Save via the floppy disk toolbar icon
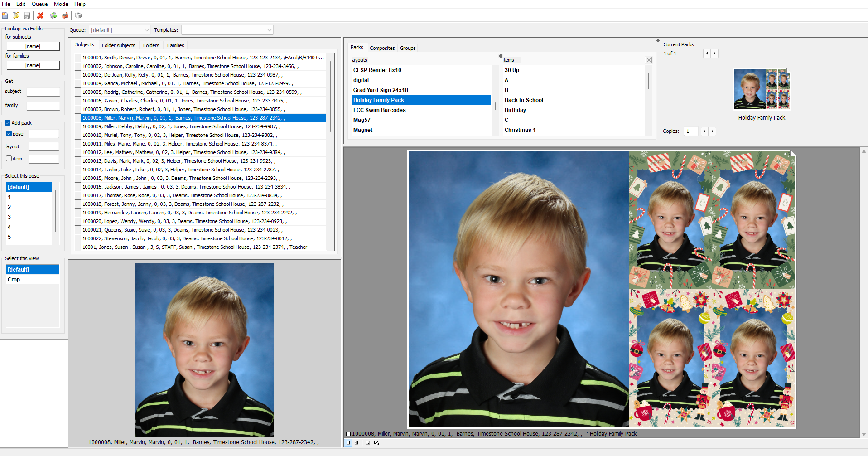The height and width of the screenshot is (456, 868). (27, 15)
